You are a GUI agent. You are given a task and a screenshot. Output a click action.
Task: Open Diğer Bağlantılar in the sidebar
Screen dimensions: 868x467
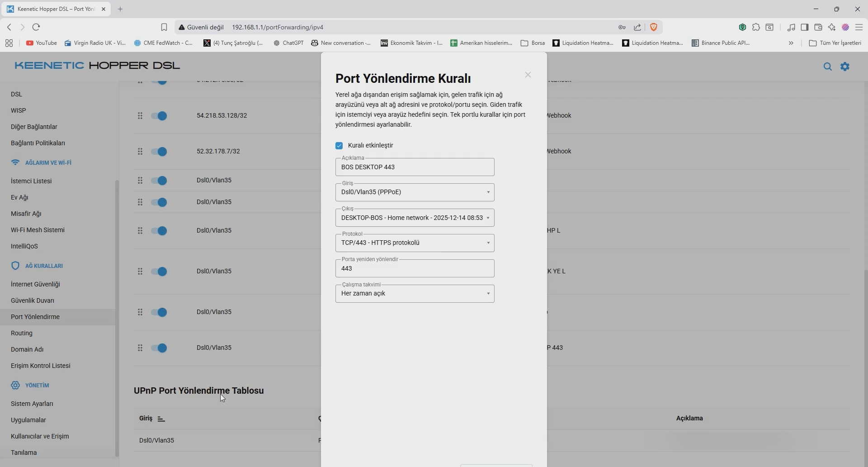34,127
